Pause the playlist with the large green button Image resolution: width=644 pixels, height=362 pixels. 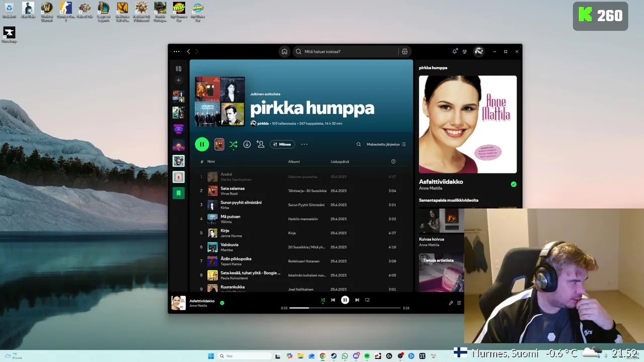point(202,144)
